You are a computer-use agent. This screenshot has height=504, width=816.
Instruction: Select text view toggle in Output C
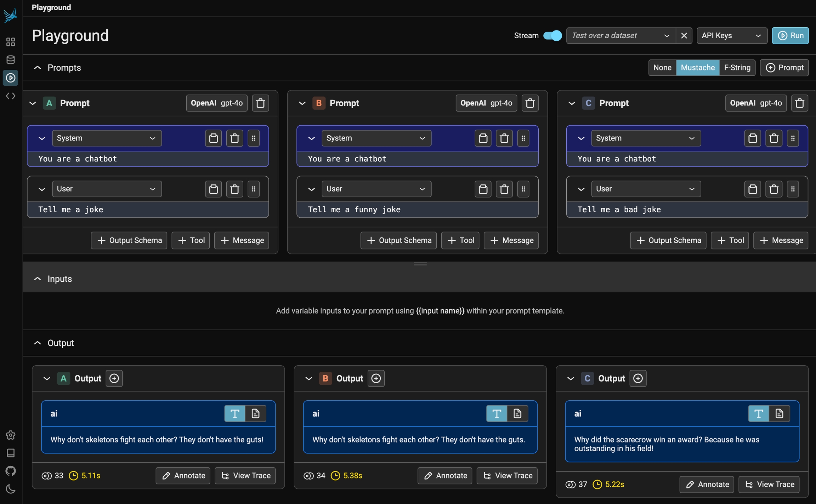pos(759,413)
